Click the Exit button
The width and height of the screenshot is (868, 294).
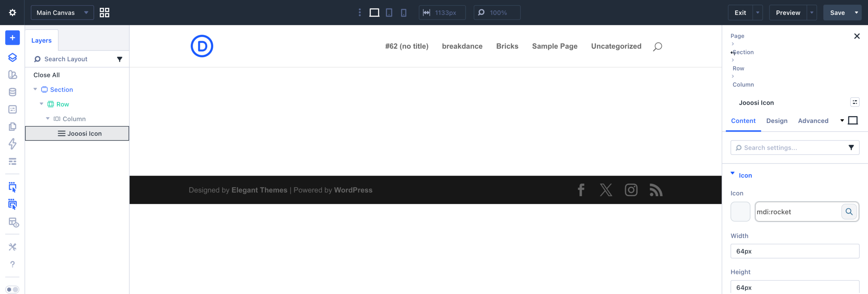pos(741,13)
